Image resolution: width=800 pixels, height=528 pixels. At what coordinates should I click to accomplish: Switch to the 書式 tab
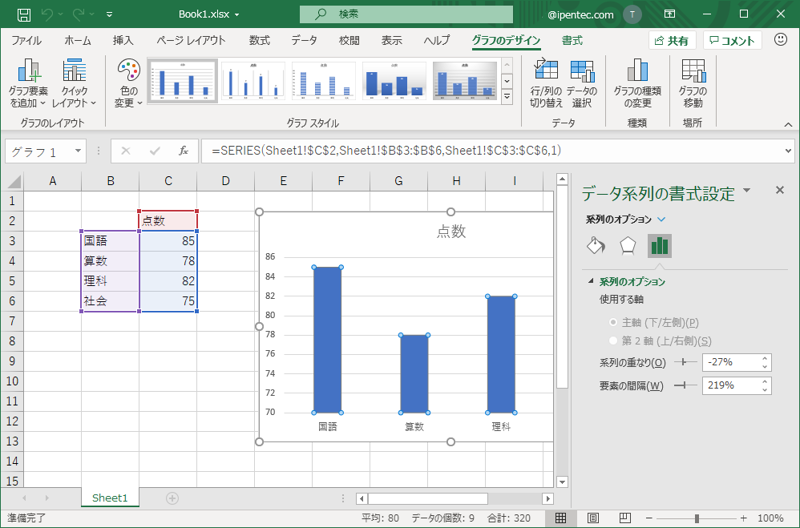[572, 40]
